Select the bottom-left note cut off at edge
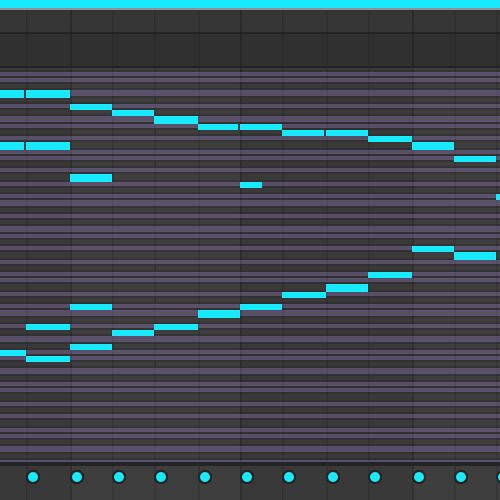This screenshot has height=500, width=500. click(x=13, y=353)
